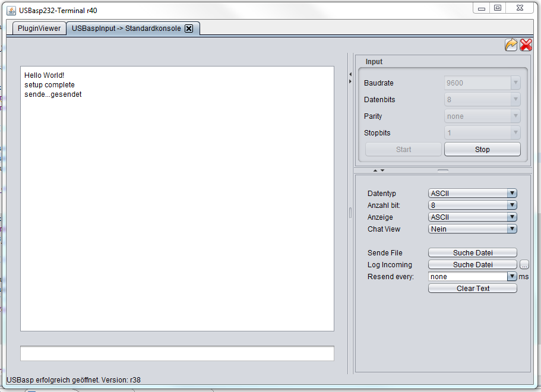Click the 'USBasp232-Terminal r40' window title

click(58, 10)
